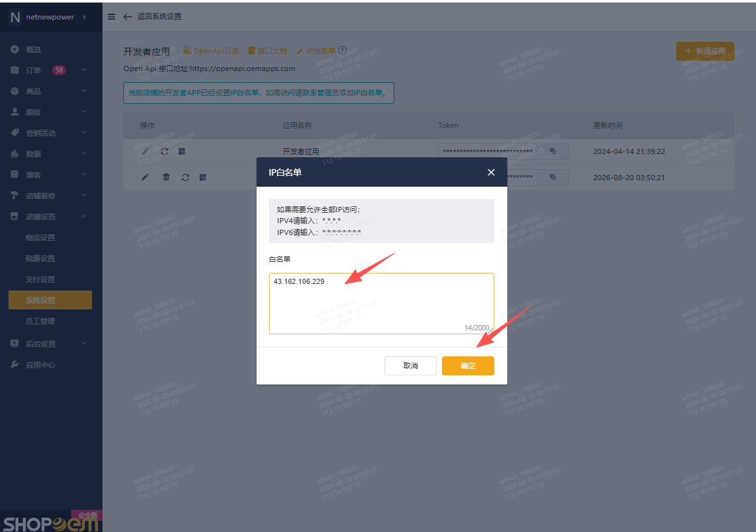
Task: Expand the 博客 submenu chevron
Action: [x=84, y=174]
